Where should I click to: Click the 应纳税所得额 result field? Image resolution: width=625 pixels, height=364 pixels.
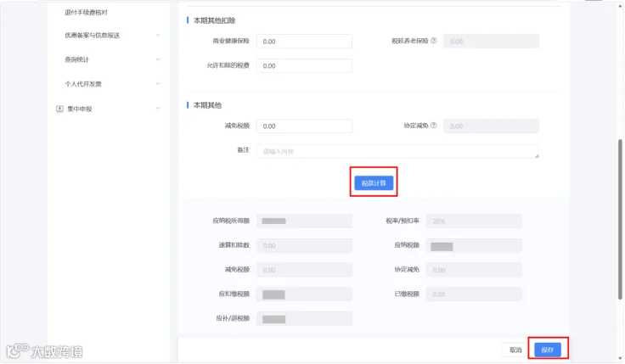304,221
